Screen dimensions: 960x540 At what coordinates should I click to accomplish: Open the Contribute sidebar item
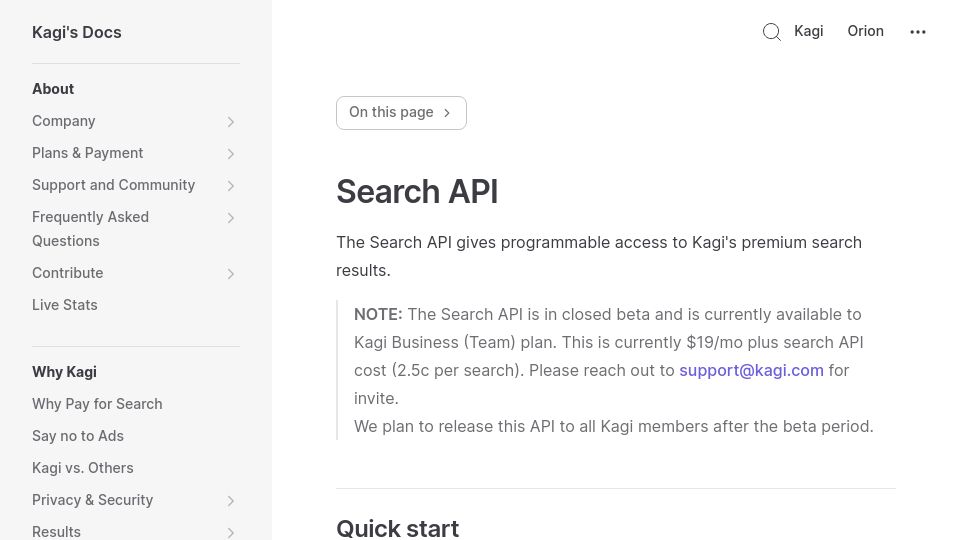click(67, 273)
